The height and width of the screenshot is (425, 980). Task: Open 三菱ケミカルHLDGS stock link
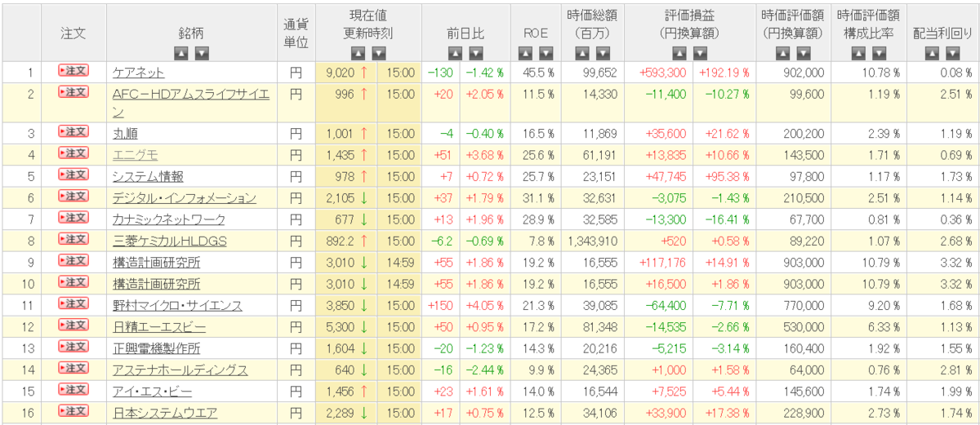[x=170, y=241]
